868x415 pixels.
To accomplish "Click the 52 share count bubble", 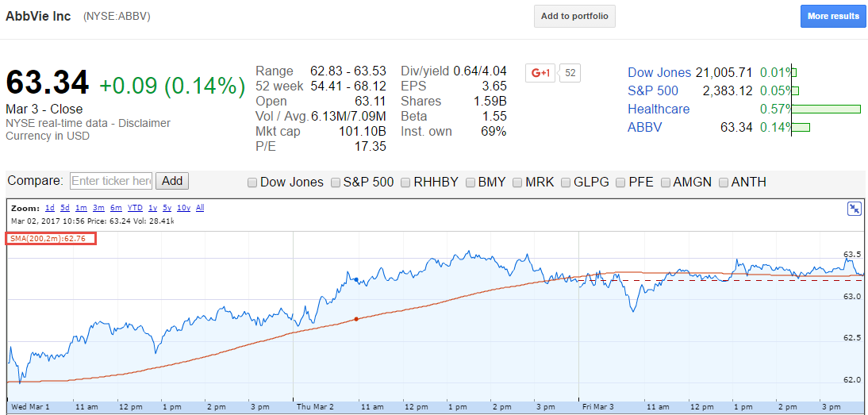I will tap(570, 72).
